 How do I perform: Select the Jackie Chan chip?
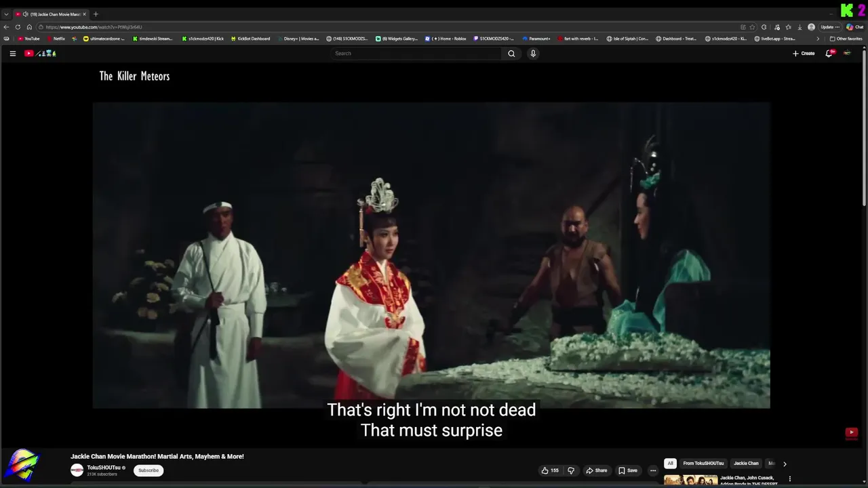pos(746,464)
